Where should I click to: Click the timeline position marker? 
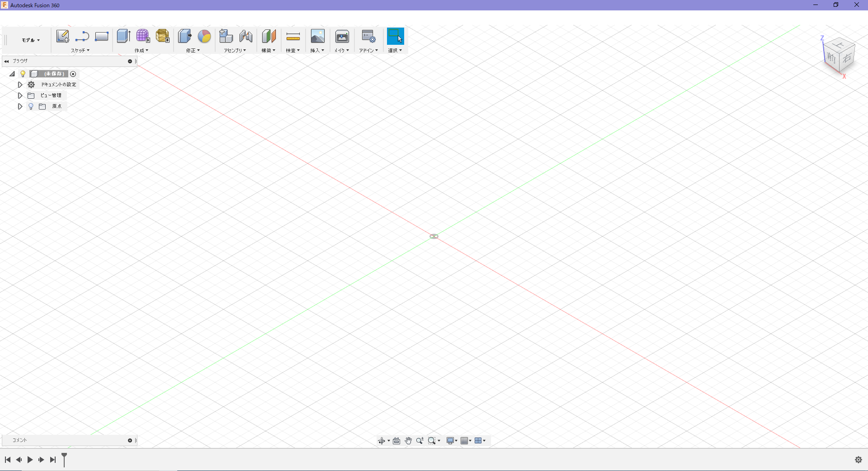[x=64, y=459]
